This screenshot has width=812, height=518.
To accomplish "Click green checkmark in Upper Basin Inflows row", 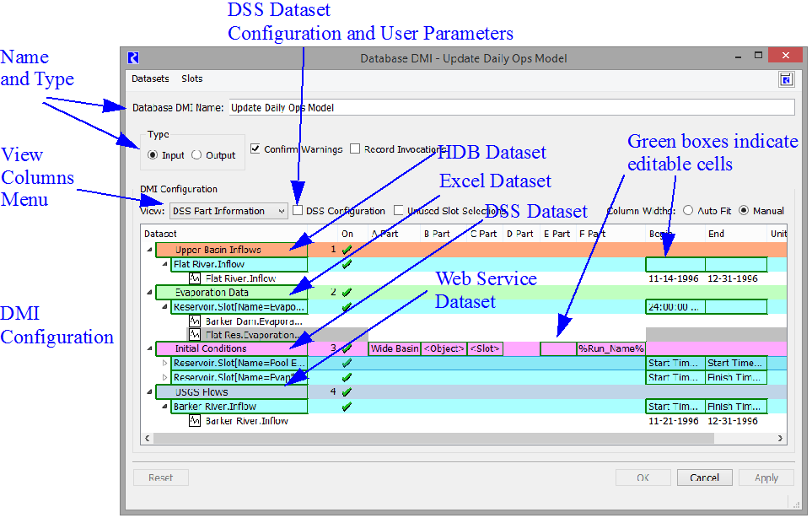I will (x=346, y=250).
